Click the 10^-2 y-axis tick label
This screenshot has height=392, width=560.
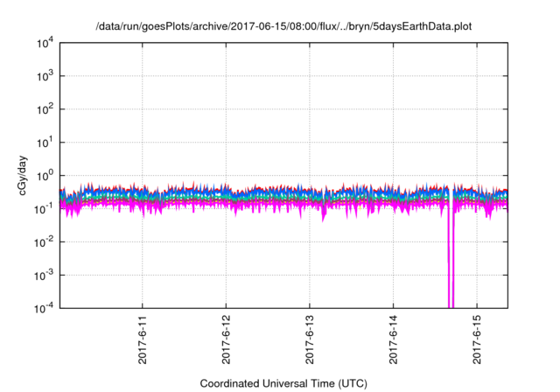[x=44, y=242]
